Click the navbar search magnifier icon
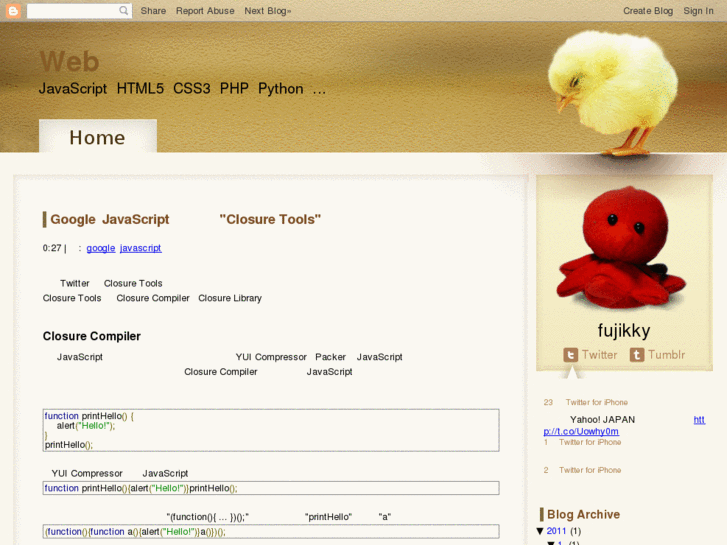 123,10
